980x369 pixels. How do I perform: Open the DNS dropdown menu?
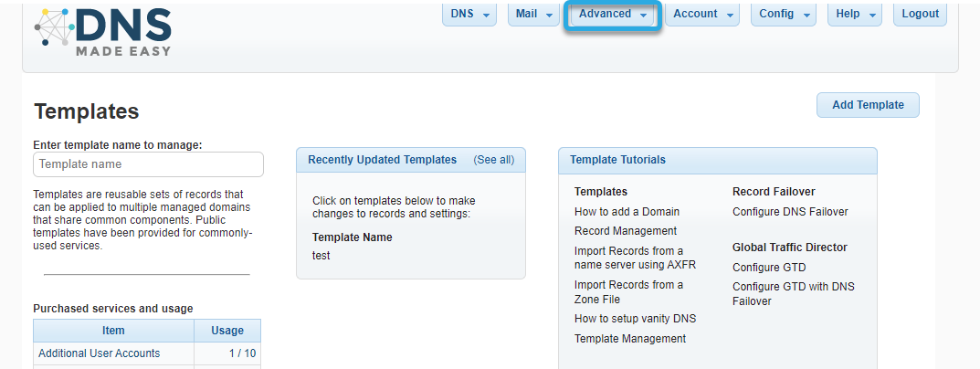(x=469, y=14)
